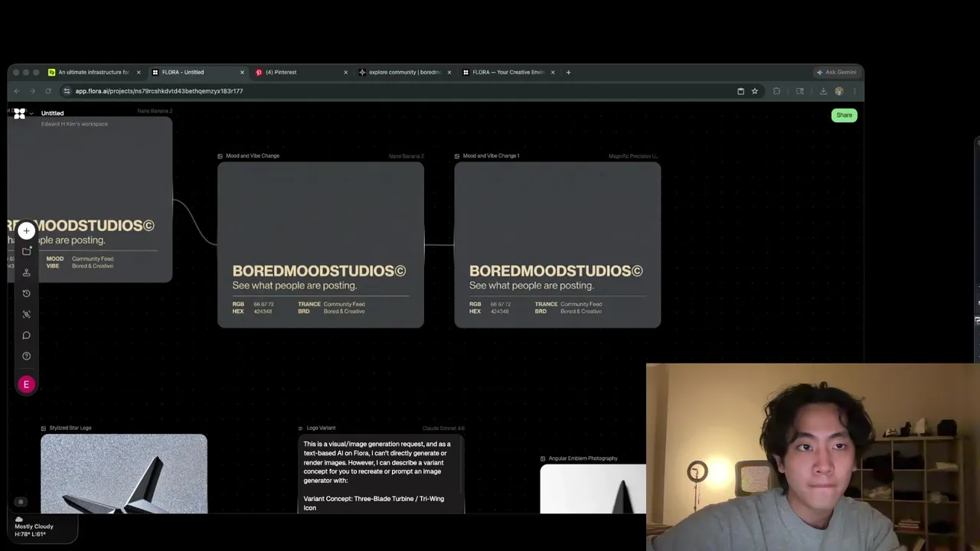Open the Chrome three-dot menu
Viewport: 980px width, 551px height.
click(x=854, y=91)
